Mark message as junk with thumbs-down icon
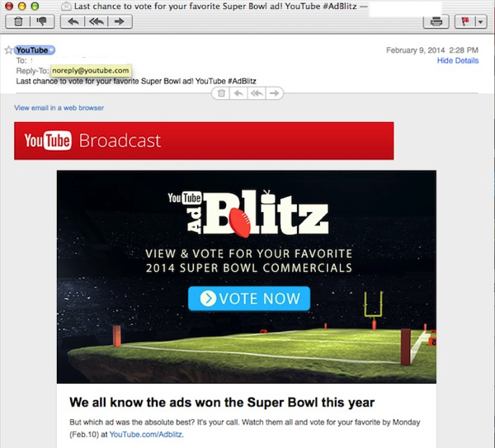This screenshot has height=448, width=495. click(x=41, y=21)
